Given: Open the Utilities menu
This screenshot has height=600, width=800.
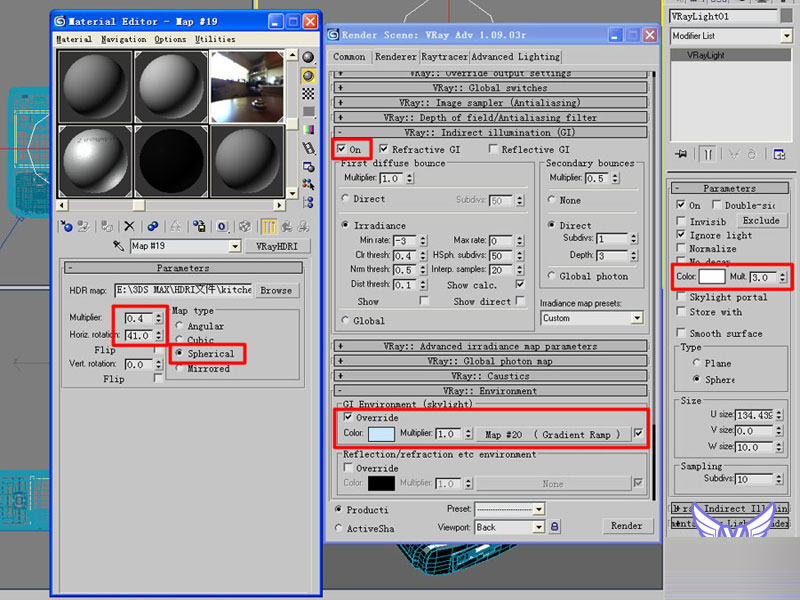Looking at the screenshot, I should pyautogui.click(x=215, y=39).
